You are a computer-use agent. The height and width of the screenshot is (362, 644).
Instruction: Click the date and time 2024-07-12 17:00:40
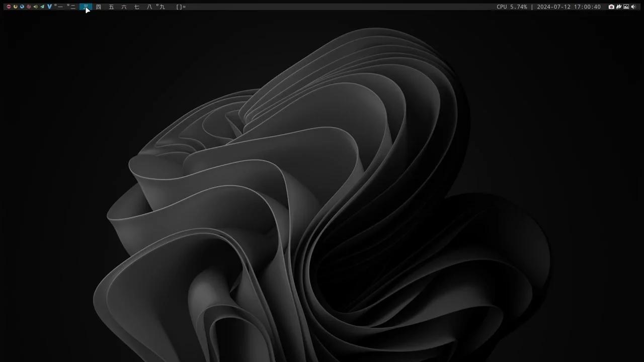569,7
